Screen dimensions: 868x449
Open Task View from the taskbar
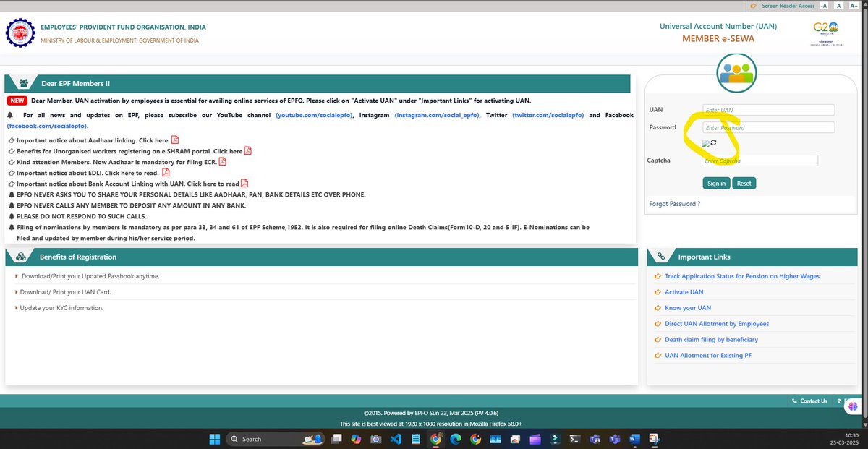tap(336, 439)
